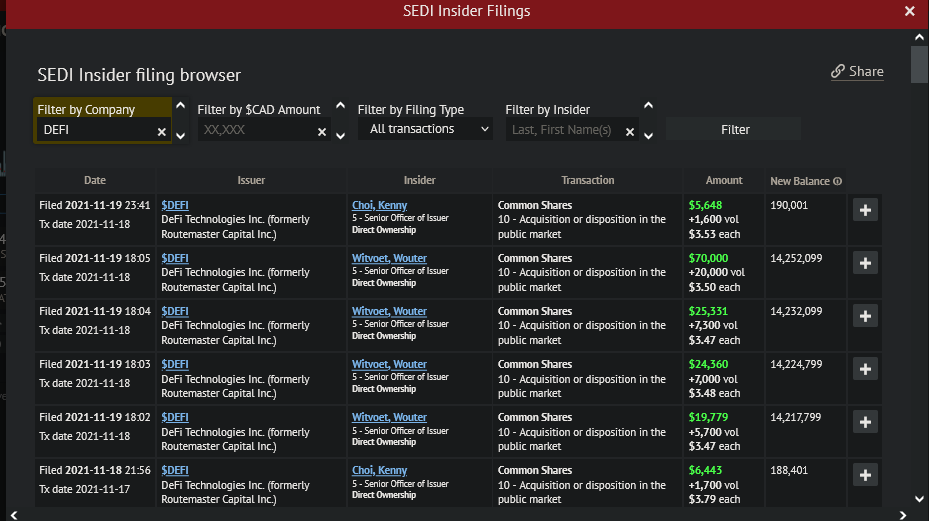Click down arrow beside $CAD Amount filter
This screenshot has width=929, height=521.
coord(340,135)
